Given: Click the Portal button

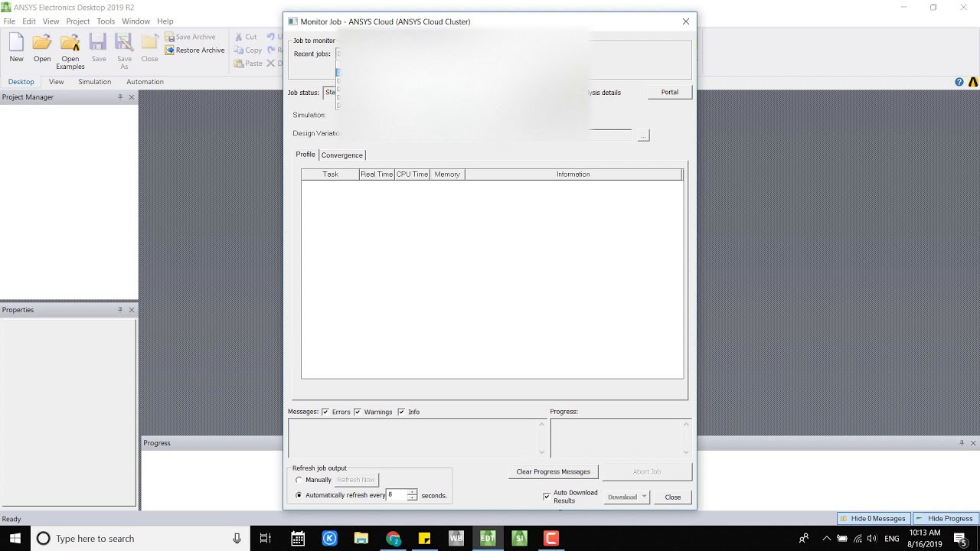Looking at the screenshot, I should [670, 92].
